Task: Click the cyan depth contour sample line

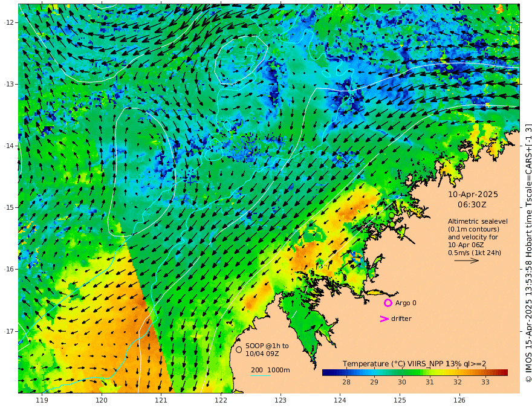Action: pos(261,375)
